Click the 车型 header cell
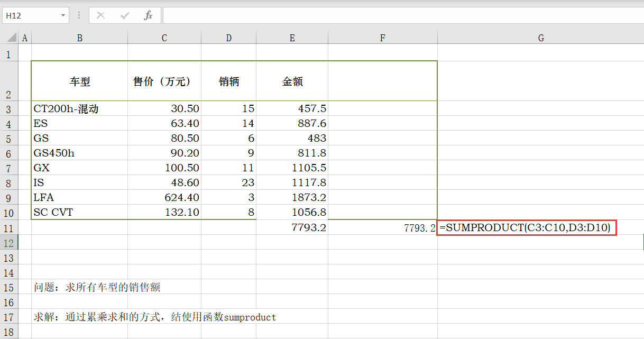Screen dimensions: 644x339 (79, 81)
